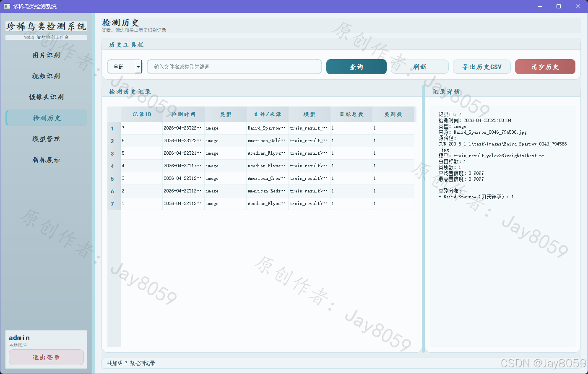This screenshot has height=374, width=588.
Task: Select row header number 7
Action: tap(114, 204)
